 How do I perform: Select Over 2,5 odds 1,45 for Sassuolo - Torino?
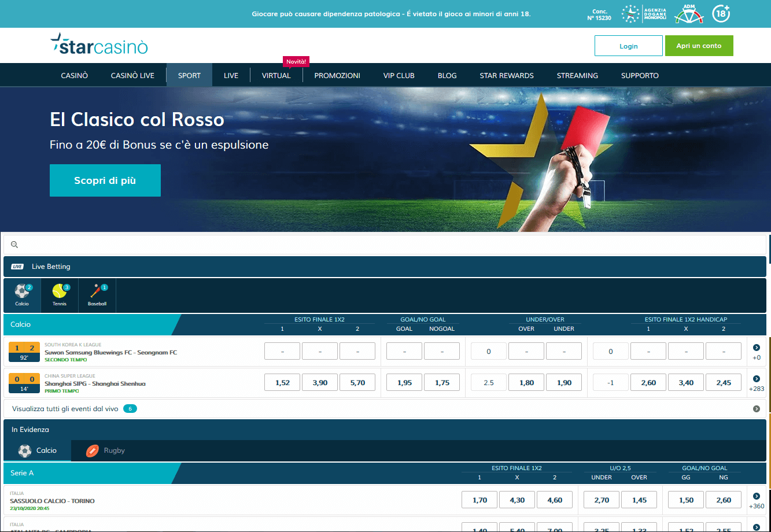click(x=639, y=500)
